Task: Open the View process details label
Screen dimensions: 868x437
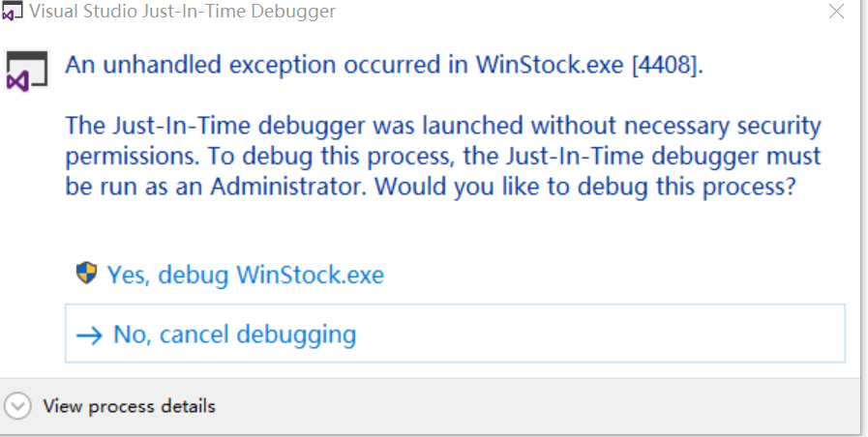Action: point(129,406)
